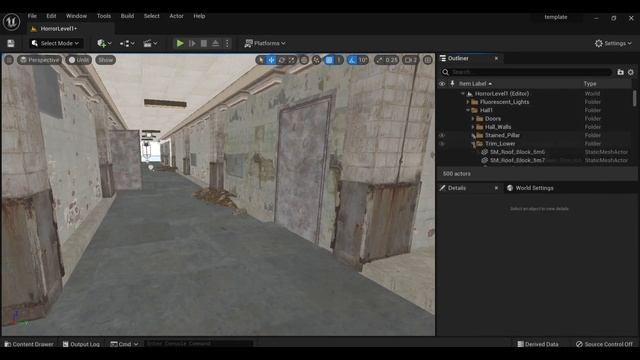Screen dimensions: 640x360
Task: Expand the Hall_Walls folder
Action: [473, 127]
